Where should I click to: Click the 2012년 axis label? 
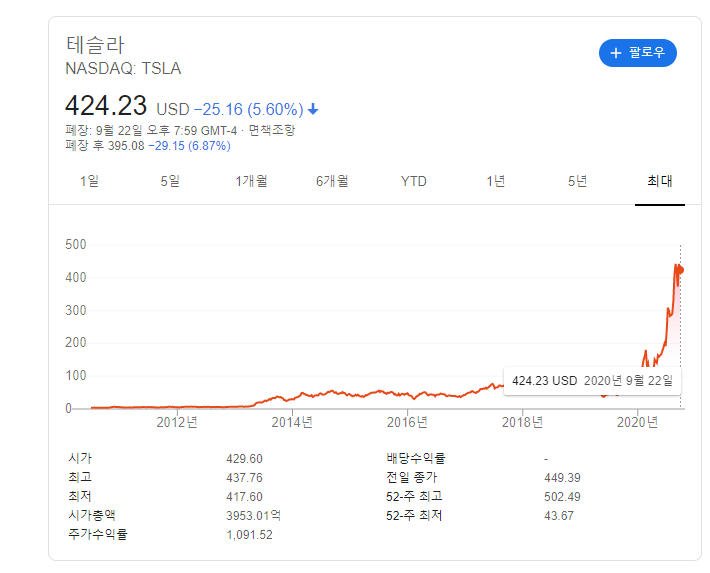coord(177,422)
